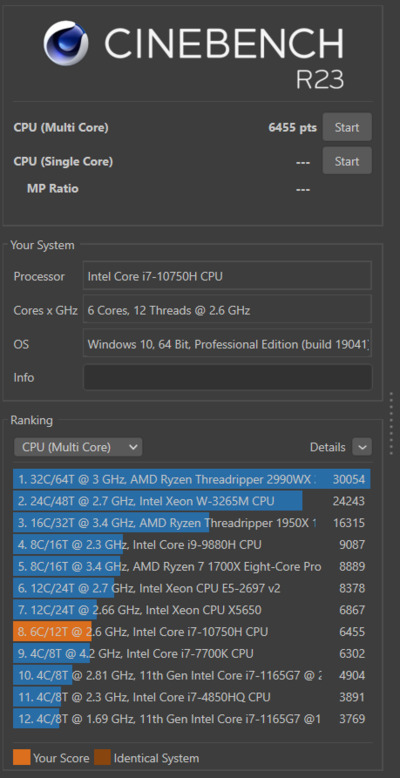This screenshot has height=778, width=400.
Task: Select the i7-4850HQ ranking row
Action: [x=192, y=697]
